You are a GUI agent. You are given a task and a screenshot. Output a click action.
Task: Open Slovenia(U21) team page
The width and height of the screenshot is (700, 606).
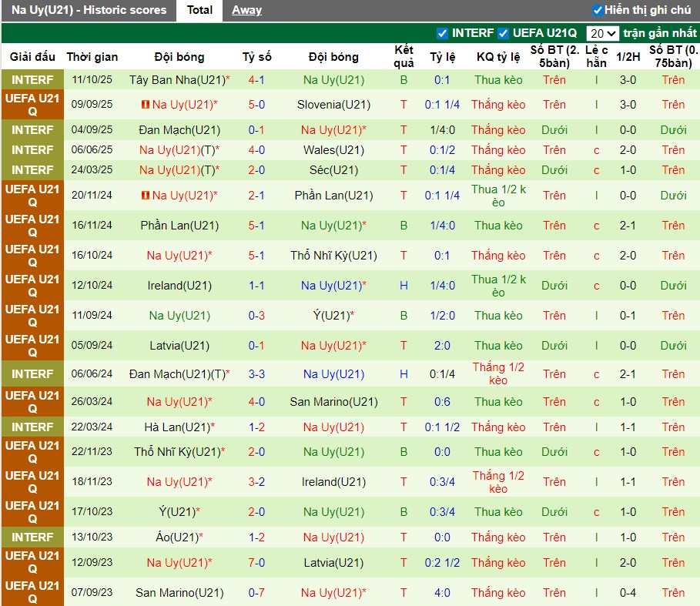click(333, 105)
